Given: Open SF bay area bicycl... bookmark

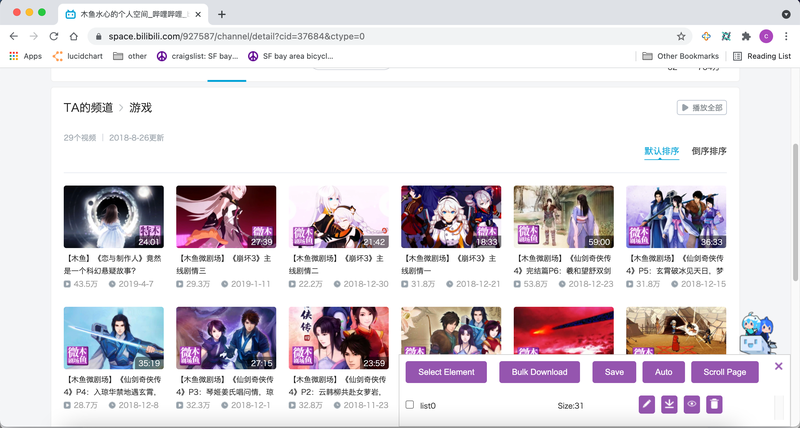Looking at the screenshot, I should [291, 56].
